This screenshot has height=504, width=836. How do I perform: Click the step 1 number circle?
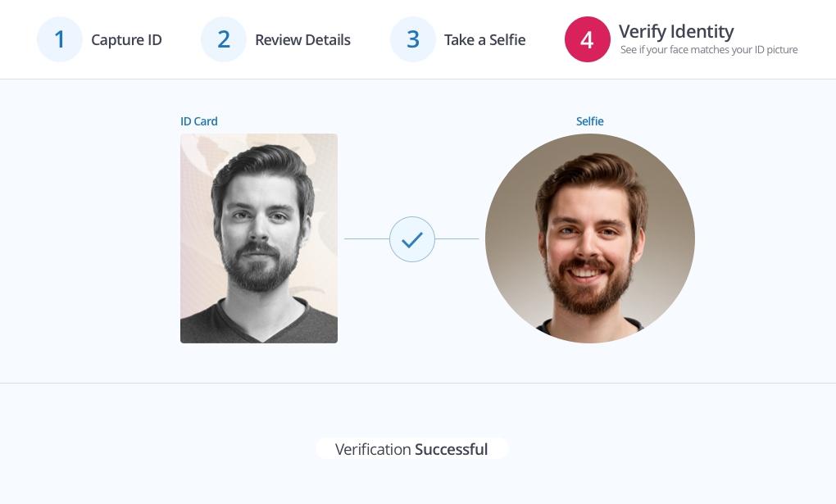pyautogui.click(x=60, y=39)
